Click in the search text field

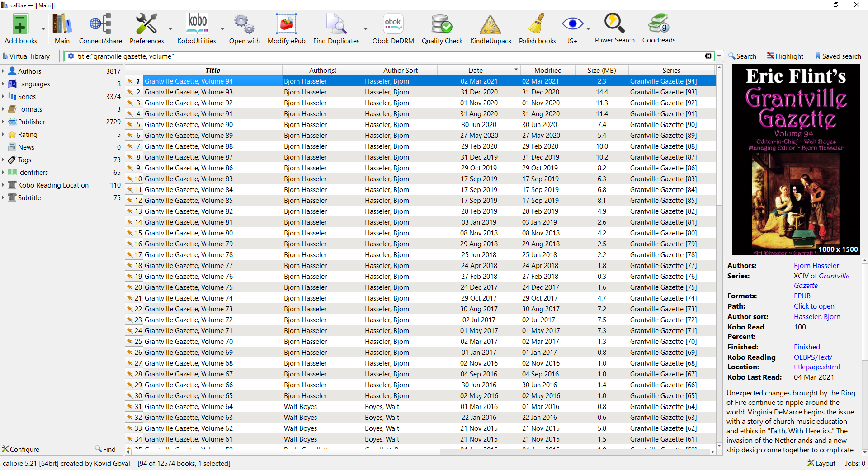pos(389,56)
